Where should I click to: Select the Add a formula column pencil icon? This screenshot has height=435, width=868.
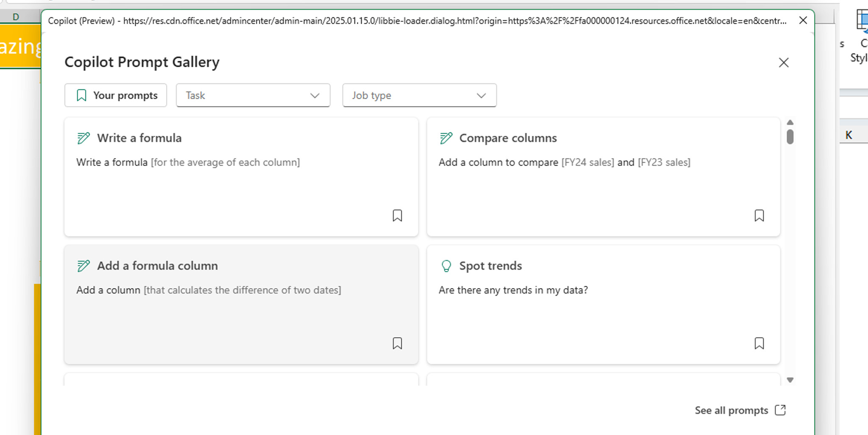tap(83, 266)
